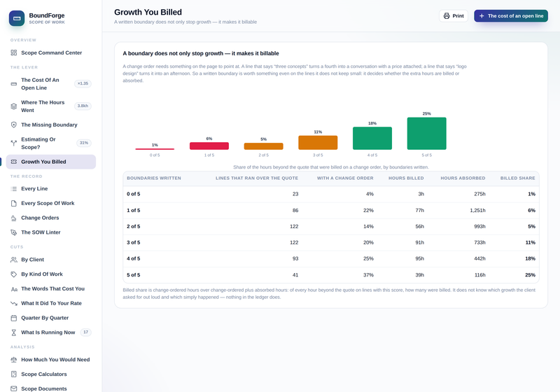
Task: Open Scope Command Center page
Action: point(51,52)
